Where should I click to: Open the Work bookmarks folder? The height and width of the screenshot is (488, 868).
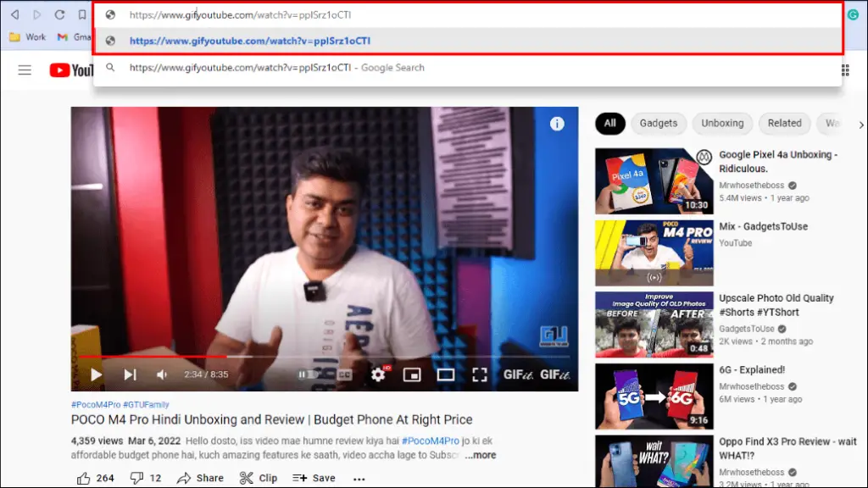pos(28,37)
